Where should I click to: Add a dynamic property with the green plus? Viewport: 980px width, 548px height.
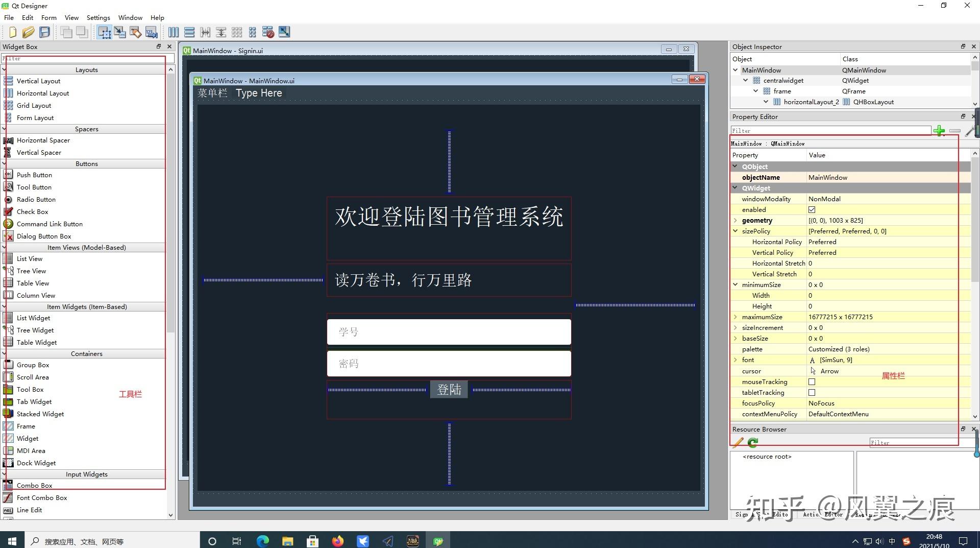coord(939,130)
